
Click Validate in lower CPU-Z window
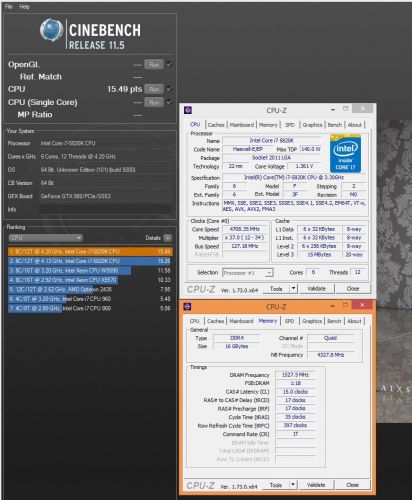coord(316,485)
